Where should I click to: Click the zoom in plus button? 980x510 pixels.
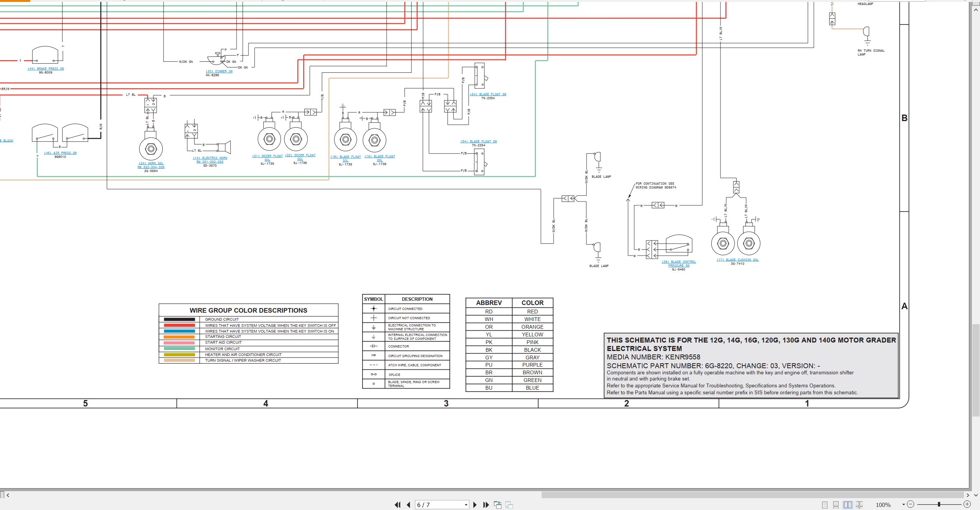point(967,504)
